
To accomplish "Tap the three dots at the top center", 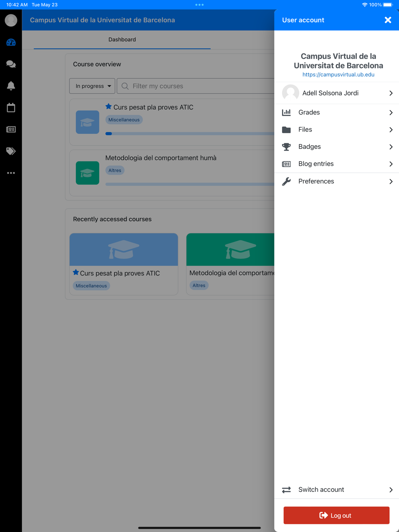I will [x=199, y=5].
